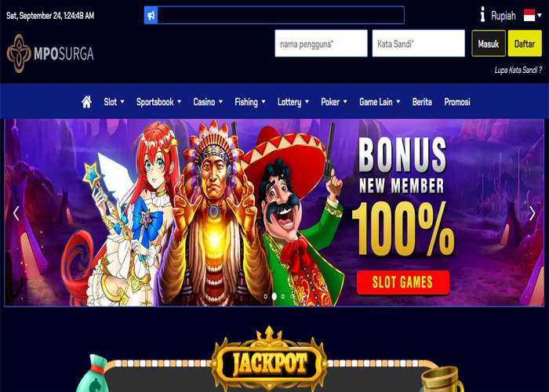This screenshot has height=392, width=549.
Task: Click the Lupa Kata Sandi link
Action: point(518,70)
